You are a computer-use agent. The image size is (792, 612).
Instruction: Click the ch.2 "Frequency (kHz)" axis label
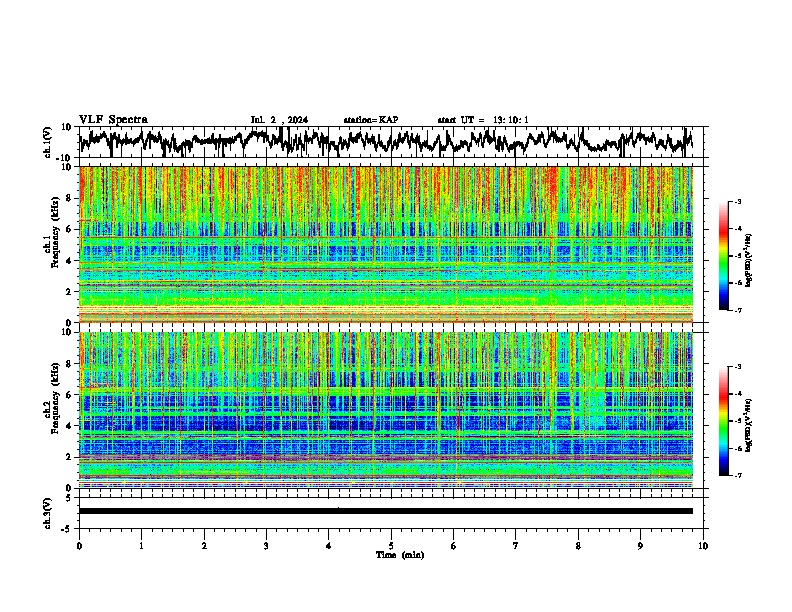(54, 398)
